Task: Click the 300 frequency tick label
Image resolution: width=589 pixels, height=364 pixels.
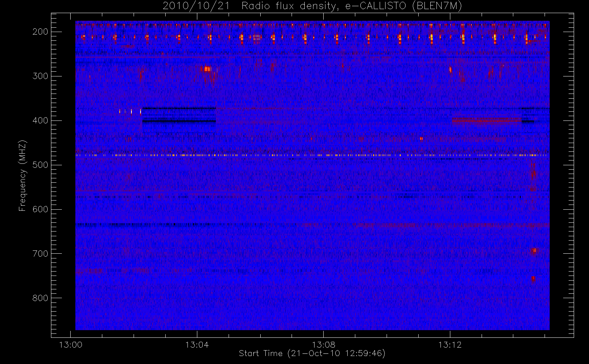Action: pyautogui.click(x=40, y=76)
